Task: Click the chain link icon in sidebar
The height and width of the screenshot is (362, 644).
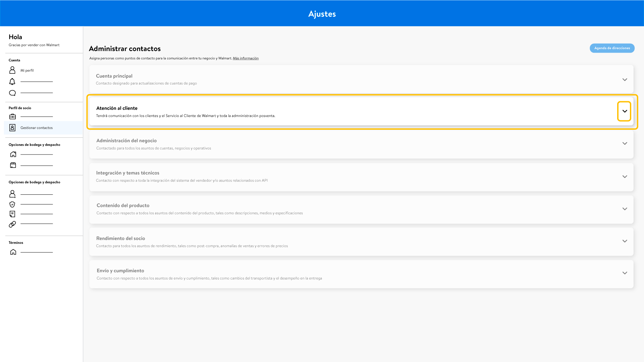Action: pos(12,224)
